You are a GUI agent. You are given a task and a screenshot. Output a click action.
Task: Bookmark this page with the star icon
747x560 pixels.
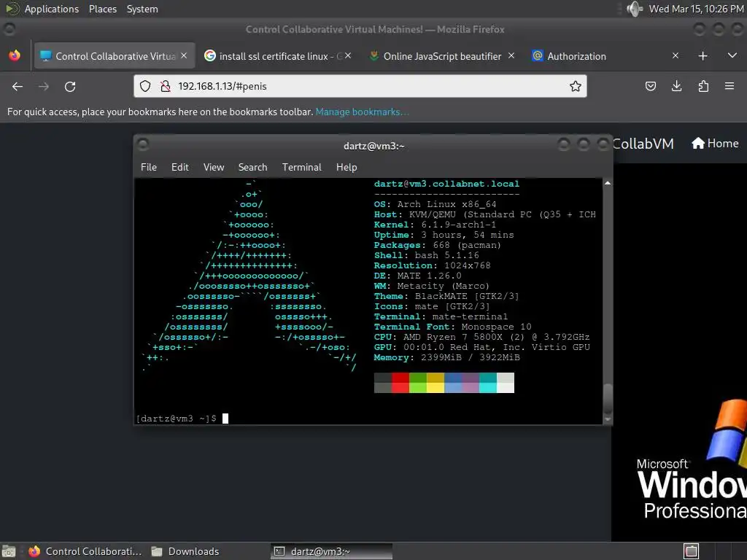[x=576, y=86]
